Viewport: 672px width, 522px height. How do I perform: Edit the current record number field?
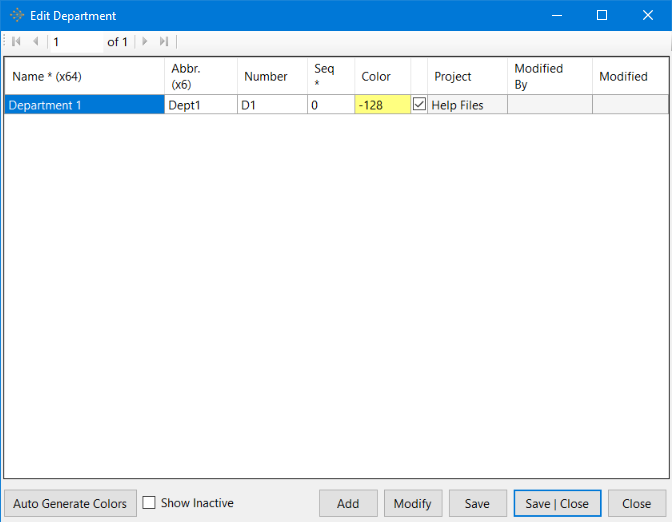tap(77, 42)
